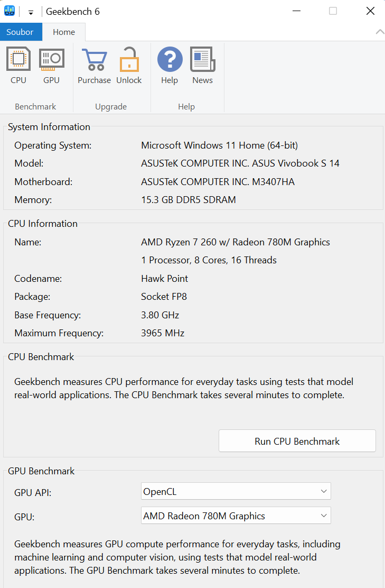Minimize the Geekbench 6 window
This screenshot has height=588, width=385.
pos(296,11)
